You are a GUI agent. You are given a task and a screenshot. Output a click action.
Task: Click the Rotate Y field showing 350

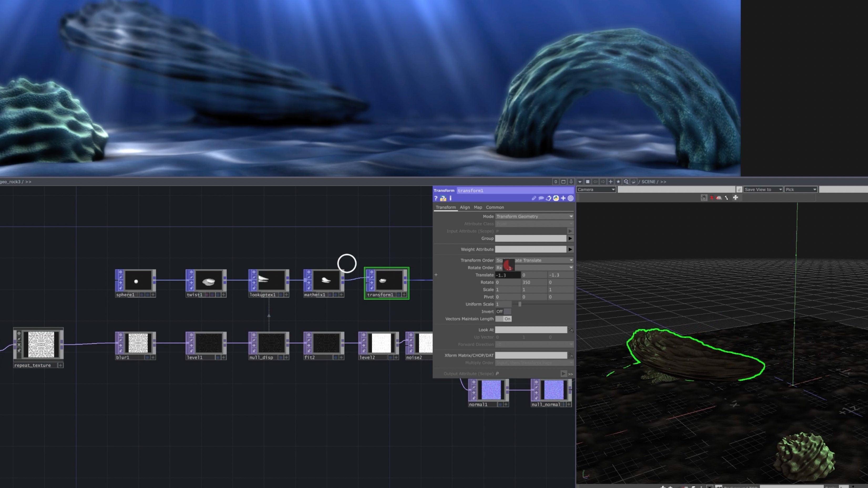(534, 282)
